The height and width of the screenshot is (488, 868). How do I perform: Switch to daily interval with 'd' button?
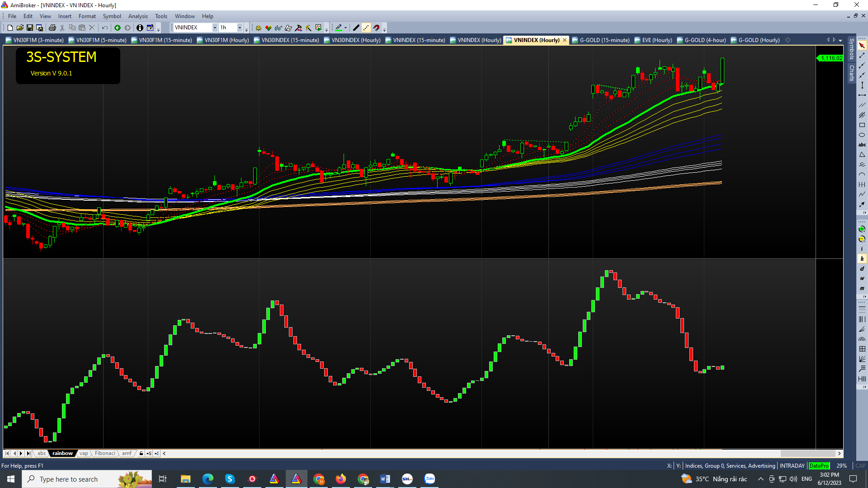pyautogui.click(x=862, y=269)
